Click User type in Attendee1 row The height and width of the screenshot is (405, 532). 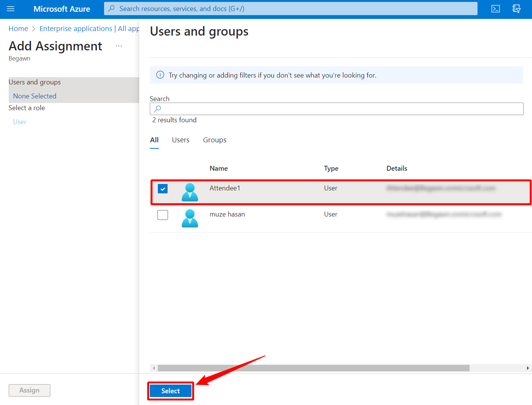pos(331,188)
